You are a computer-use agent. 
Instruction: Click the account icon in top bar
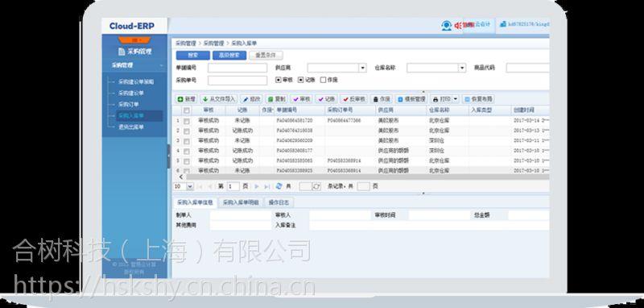[x=502, y=24]
